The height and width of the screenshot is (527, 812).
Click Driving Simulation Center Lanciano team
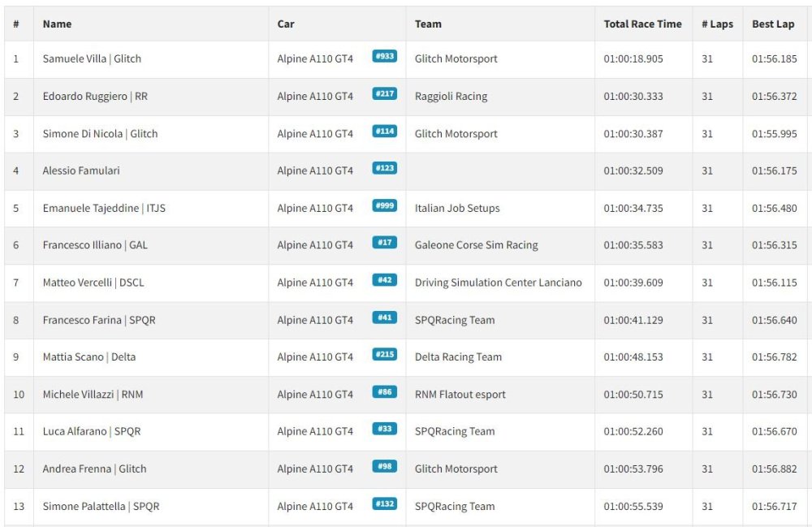click(x=499, y=283)
